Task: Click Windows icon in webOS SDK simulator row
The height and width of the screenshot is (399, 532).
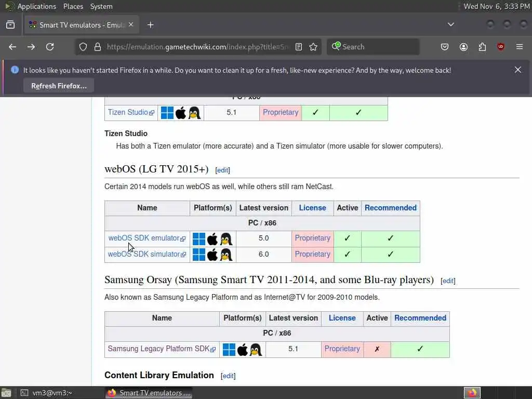Action: [x=199, y=255]
